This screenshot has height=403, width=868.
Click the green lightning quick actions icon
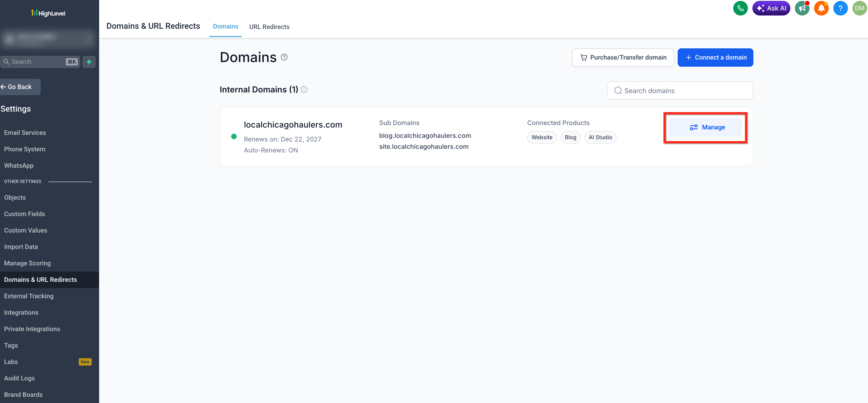[x=89, y=62]
